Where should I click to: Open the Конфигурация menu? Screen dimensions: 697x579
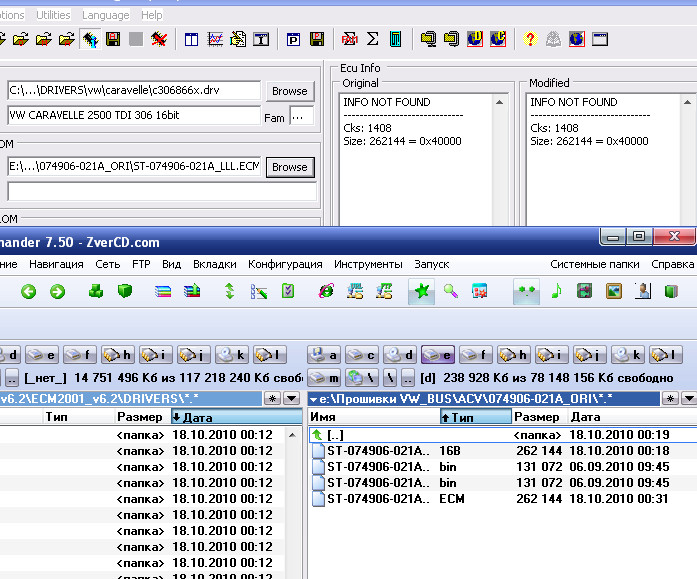click(285, 264)
